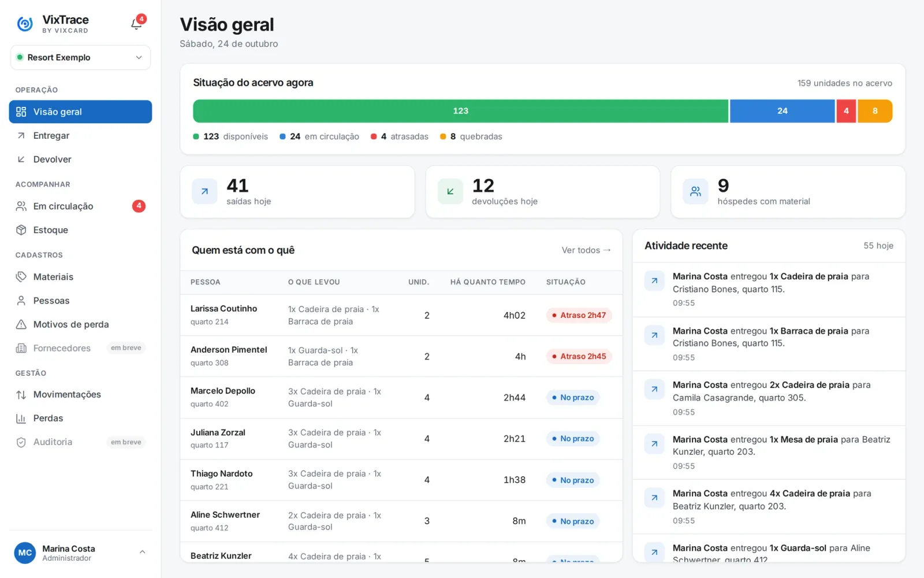Open the notifications bell
The width and height of the screenshot is (924, 578).
136,24
